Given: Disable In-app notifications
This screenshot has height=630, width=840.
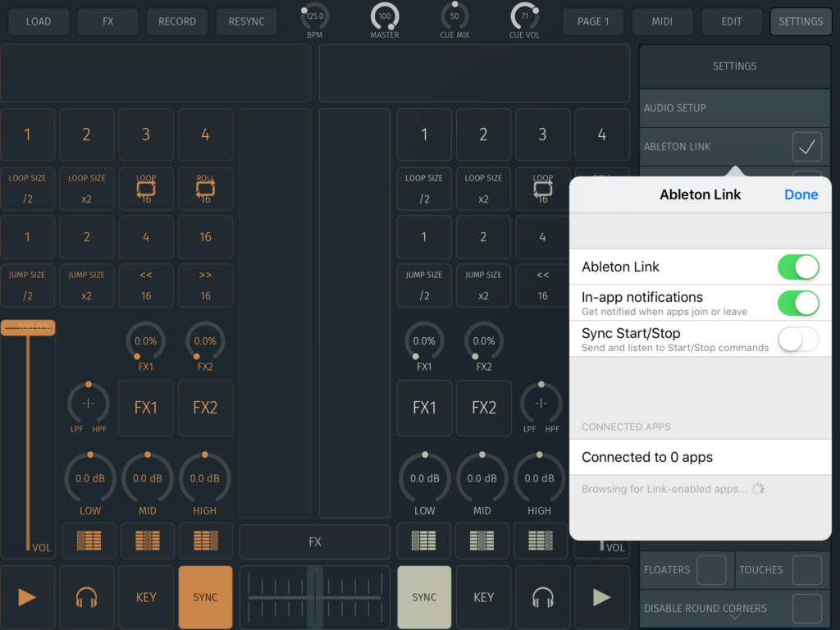Looking at the screenshot, I should (797, 303).
